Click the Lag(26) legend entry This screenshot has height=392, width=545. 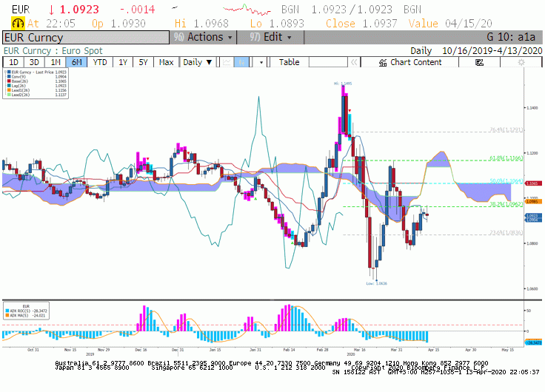(x=19, y=86)
